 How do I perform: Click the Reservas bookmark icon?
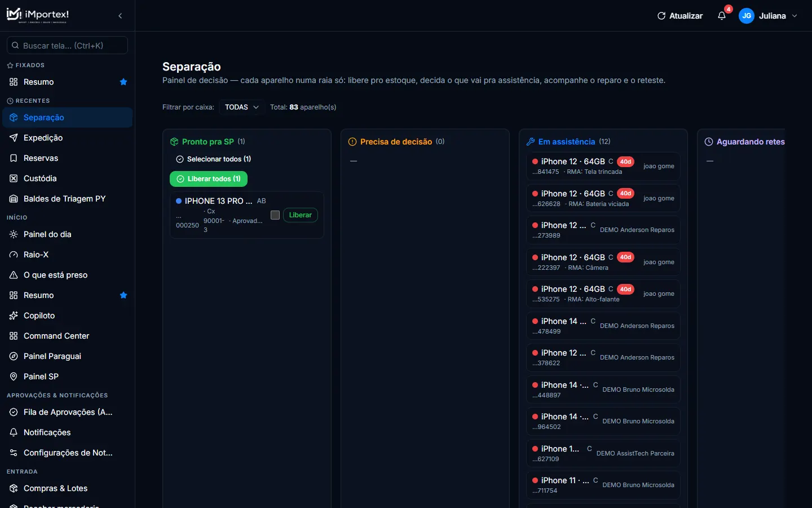click(14, 158)
